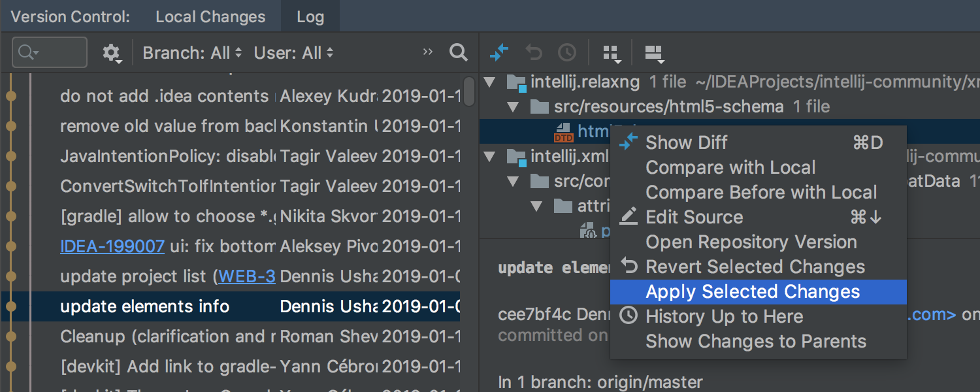Select commit "Cleanup (clarification and r"
The image size is (980, 392).
tap(168, 336)
